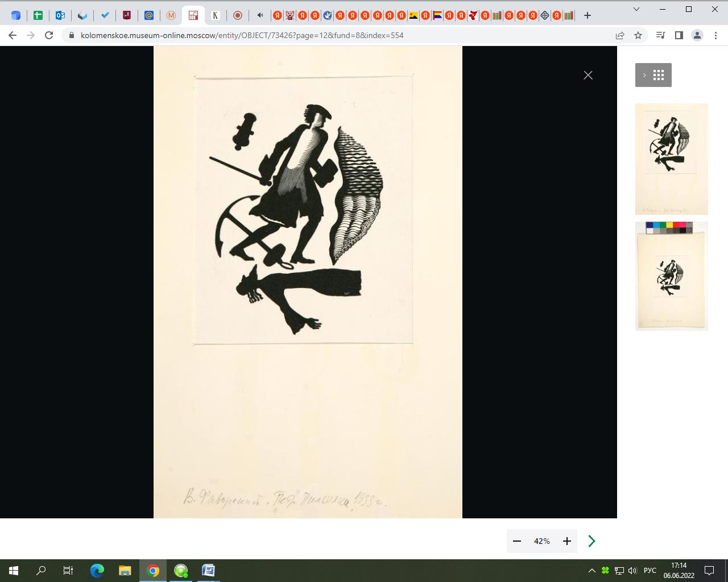Toggle the browser side panel
This screenshot has height=582, width=728.
pos(679,35)
